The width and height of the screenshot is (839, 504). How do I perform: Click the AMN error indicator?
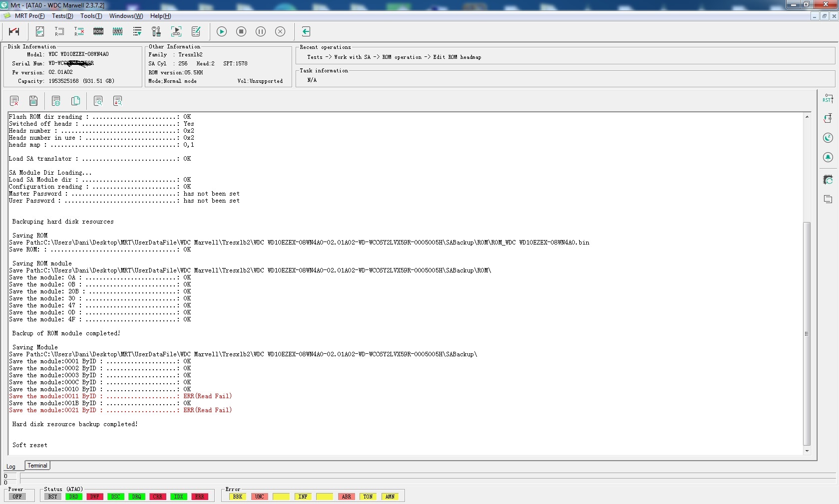pos(390,497)
